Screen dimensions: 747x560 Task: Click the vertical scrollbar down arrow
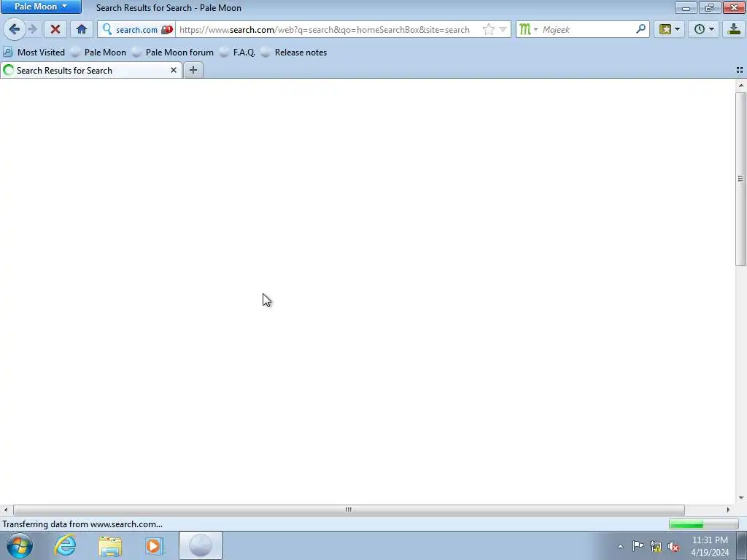pyautogui.click(x=741, y=498)
